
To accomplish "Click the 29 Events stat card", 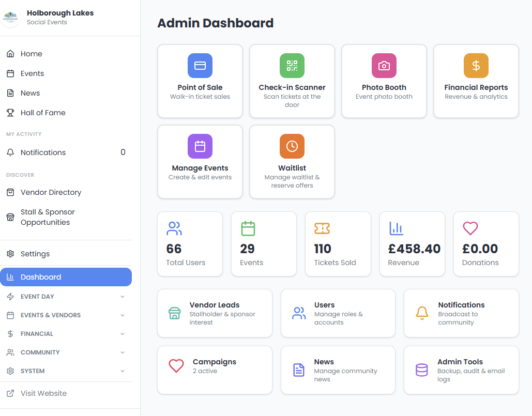I will [264, 244].
